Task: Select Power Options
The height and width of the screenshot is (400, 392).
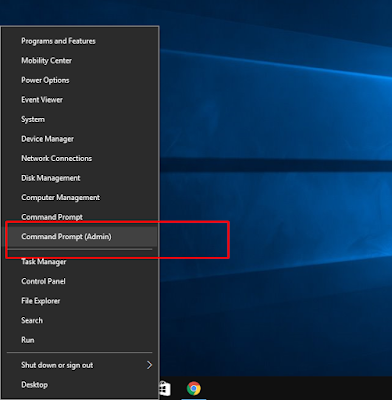Action: pyautogui.click(x=80, y=80)
